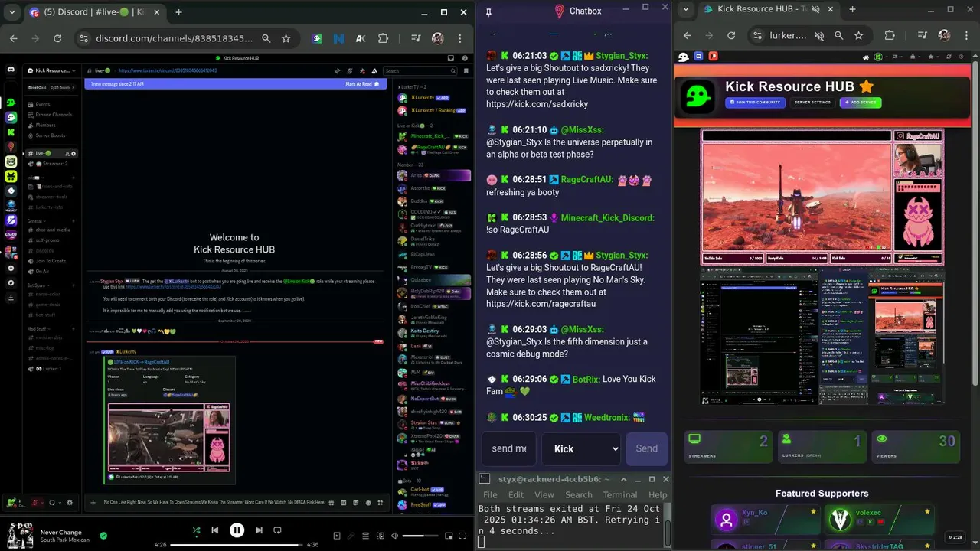Open the self-promo channel
Image resolution: width=980 pixels, height=551 pixels.
[47, 240]
